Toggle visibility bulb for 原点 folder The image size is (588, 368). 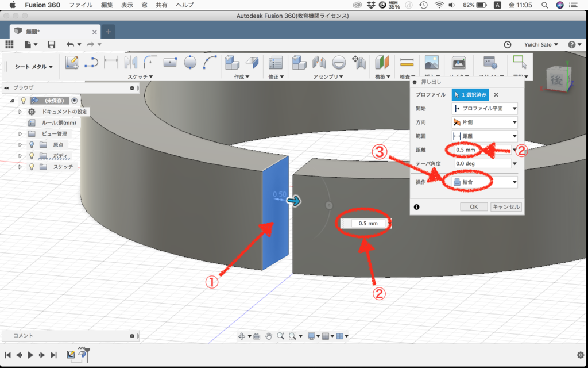[32, 144]
